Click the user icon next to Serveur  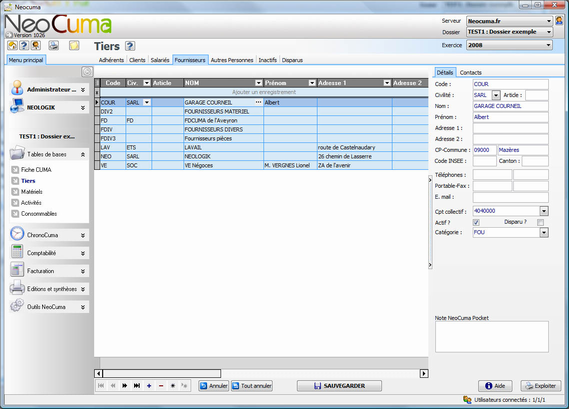tap(559, 21)
